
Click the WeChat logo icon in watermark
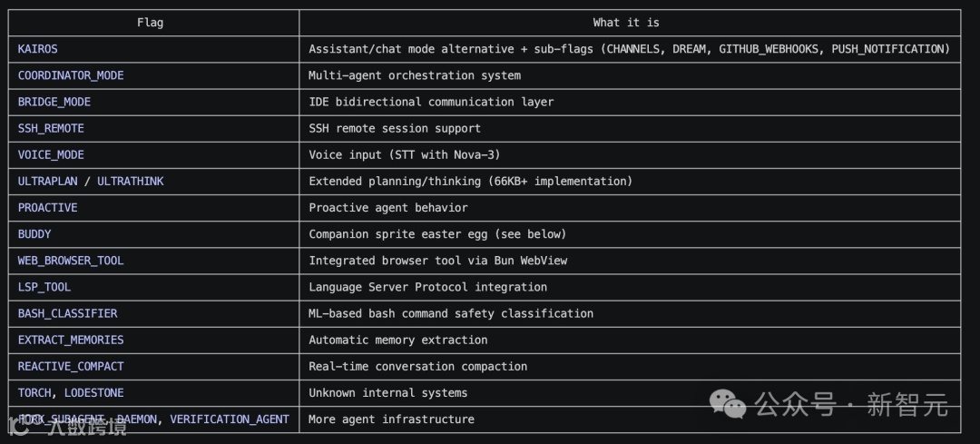(x=729, y=403)
